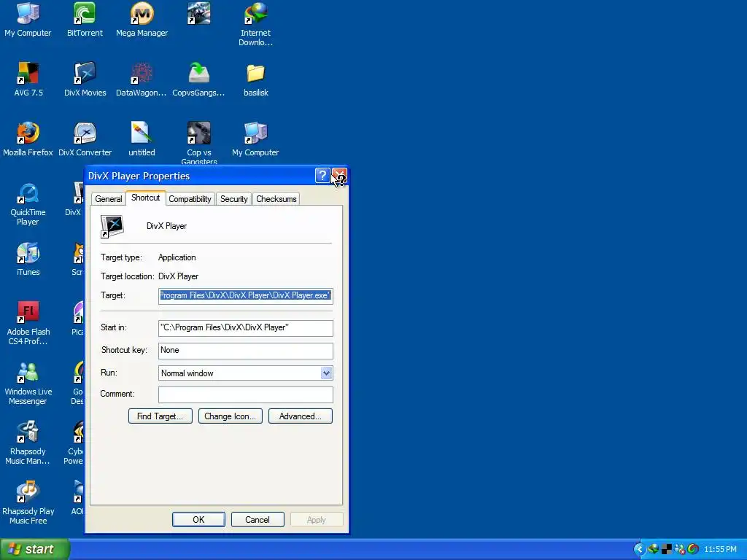Switch to the General tab
The image size is (747, 560).
pyautogui.click(x=109, y=199)
